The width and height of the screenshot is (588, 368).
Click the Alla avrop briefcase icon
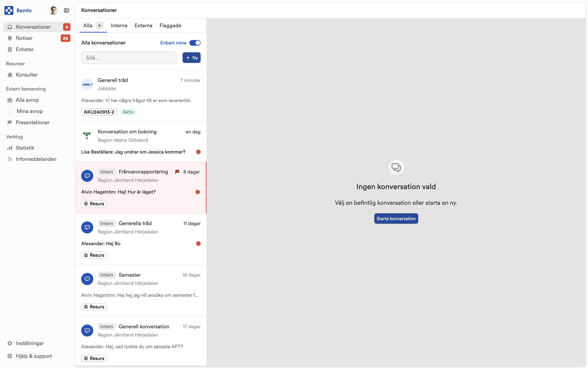point(10,100)
